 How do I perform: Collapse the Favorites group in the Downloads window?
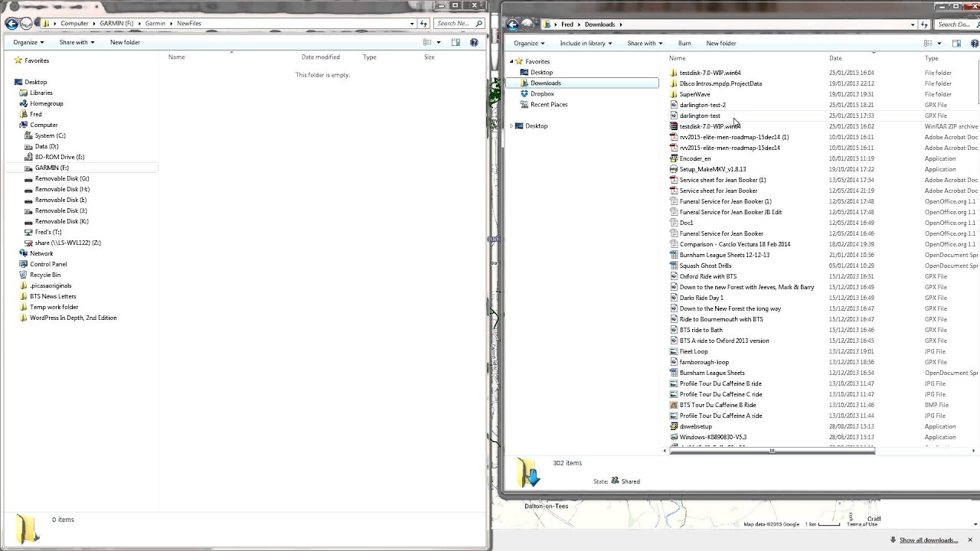tap(511, 61)
